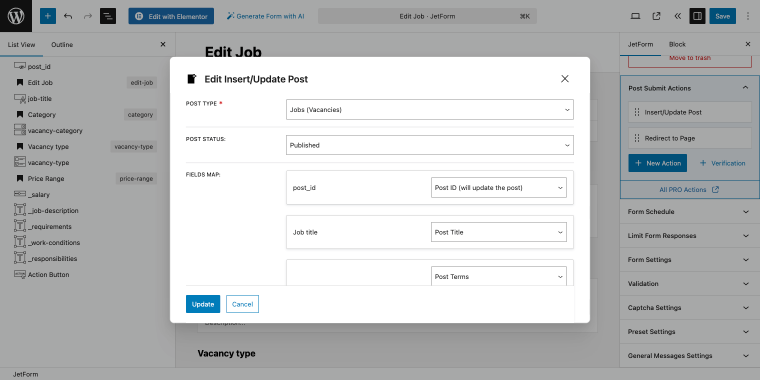Select the edit-job anchor tag

click(x=142, y=82)
